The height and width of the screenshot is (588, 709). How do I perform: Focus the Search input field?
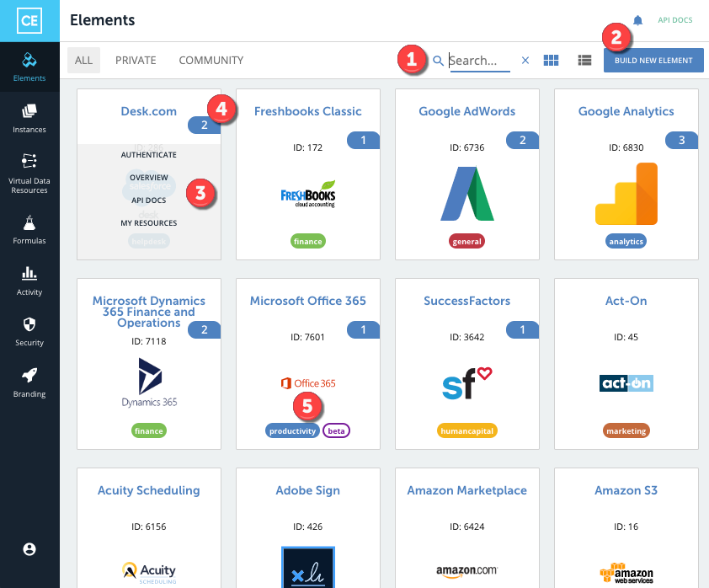click(480, 61)
